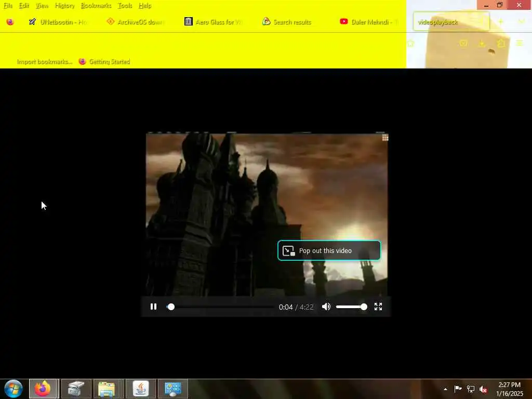The image size is (532, 399).
Task: Open the Downloads arrow icon
Action: pyautogui.click(x=482, y=44)
